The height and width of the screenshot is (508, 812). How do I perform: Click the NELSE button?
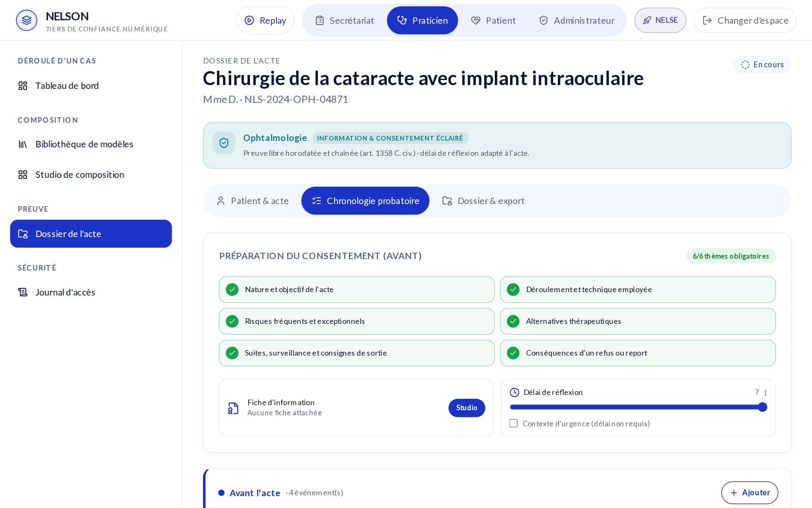[x=660, y=20]
